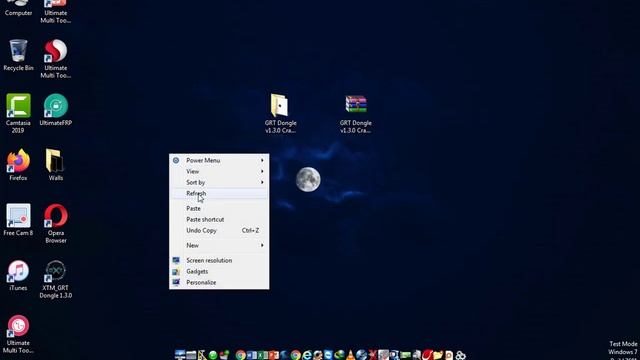Viewport: 640px width, 360px height.
Task: Select the Free Cam 8 shortcut
Action: pos(18,220)
